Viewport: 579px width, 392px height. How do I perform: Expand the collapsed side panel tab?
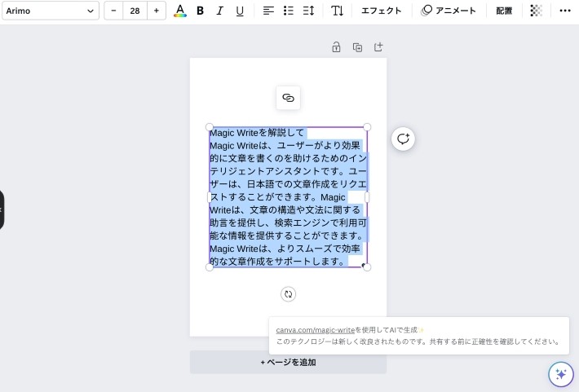(x=2, y=210)
